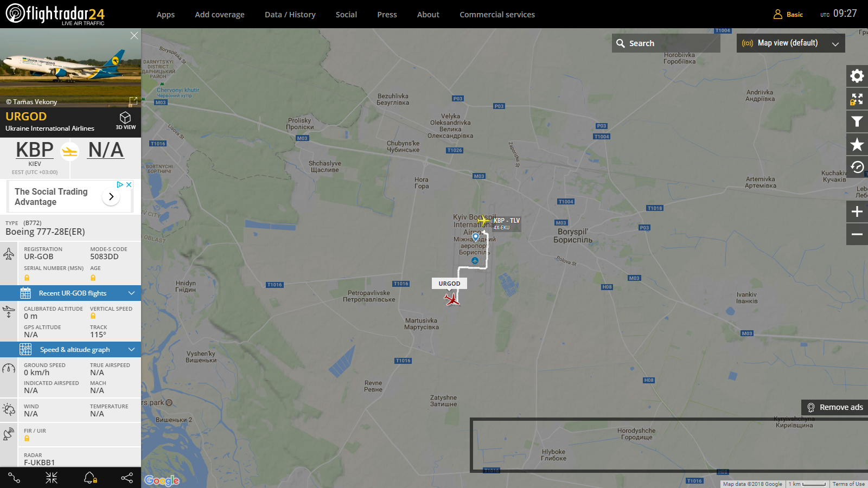Open the map settings gear icon
The width and height of the screenshot is (868, 488).
click(857, 76)
